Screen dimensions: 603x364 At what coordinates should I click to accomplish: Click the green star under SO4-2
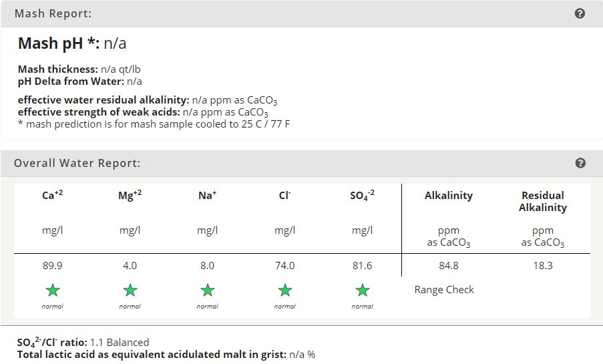point(362,290)
